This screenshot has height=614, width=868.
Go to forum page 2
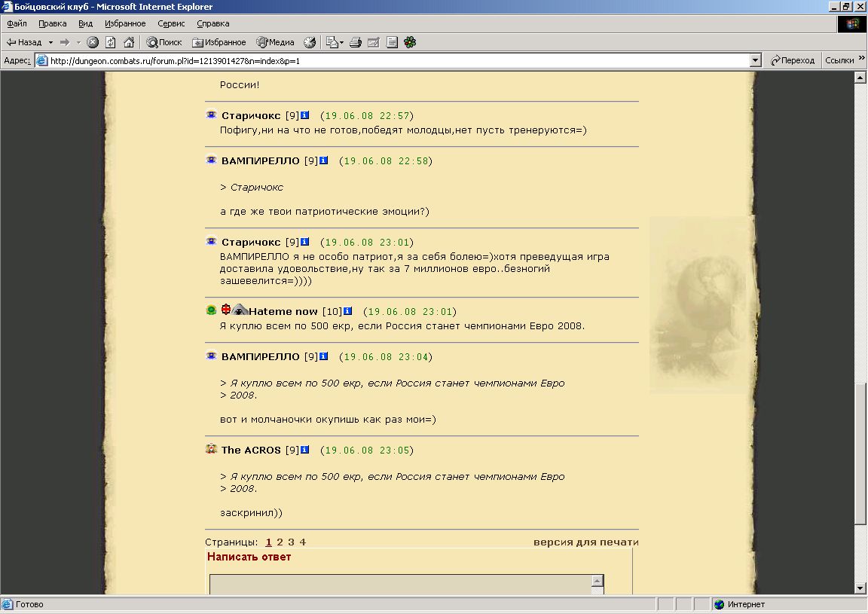pos(280,542)
